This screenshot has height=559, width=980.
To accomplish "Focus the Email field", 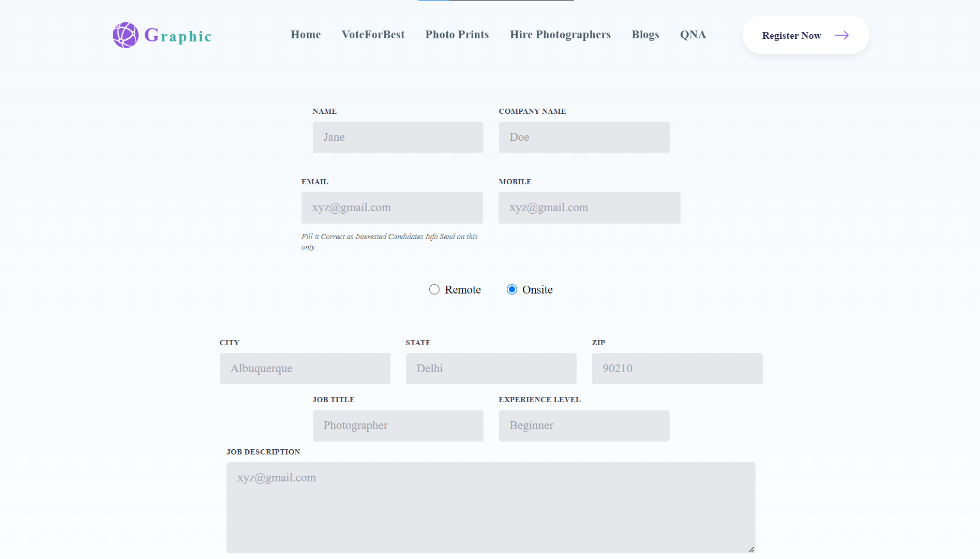I will (x=392, y=208).
